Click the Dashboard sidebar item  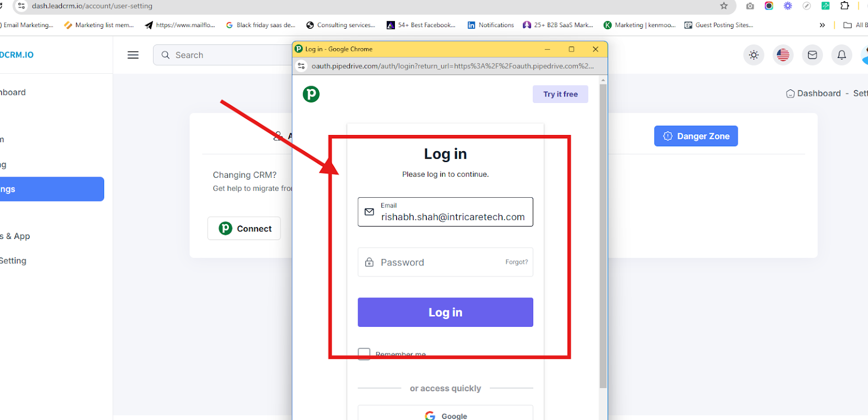coord(13,92)
